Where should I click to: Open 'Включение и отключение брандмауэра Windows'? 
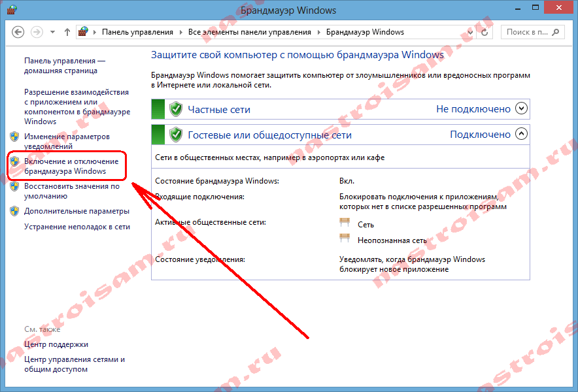(71, 166)
